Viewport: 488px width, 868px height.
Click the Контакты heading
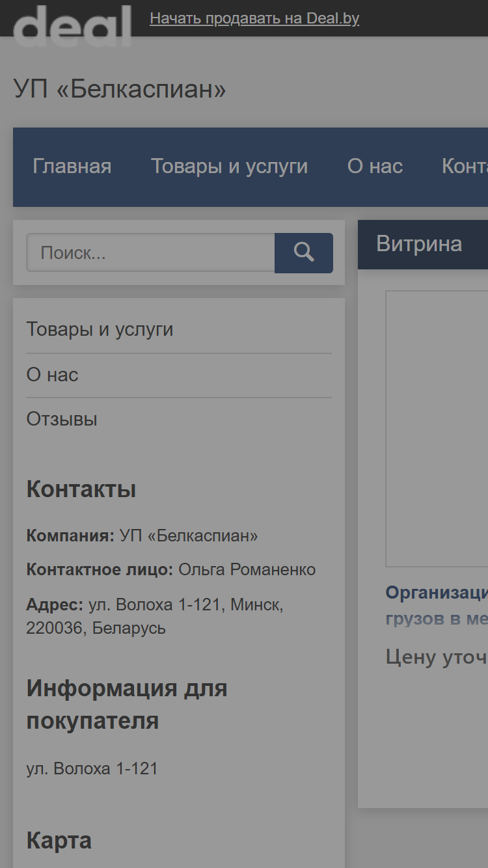[81, 489]
